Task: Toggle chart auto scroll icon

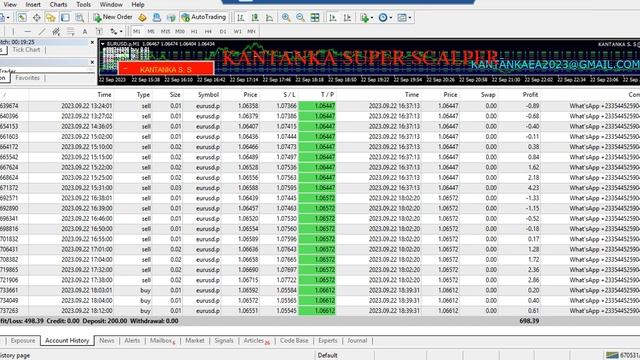Action: 333,17
